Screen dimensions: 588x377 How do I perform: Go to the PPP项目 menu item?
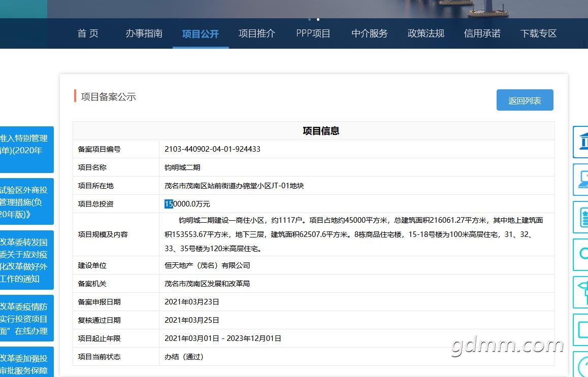pos(313,33)
